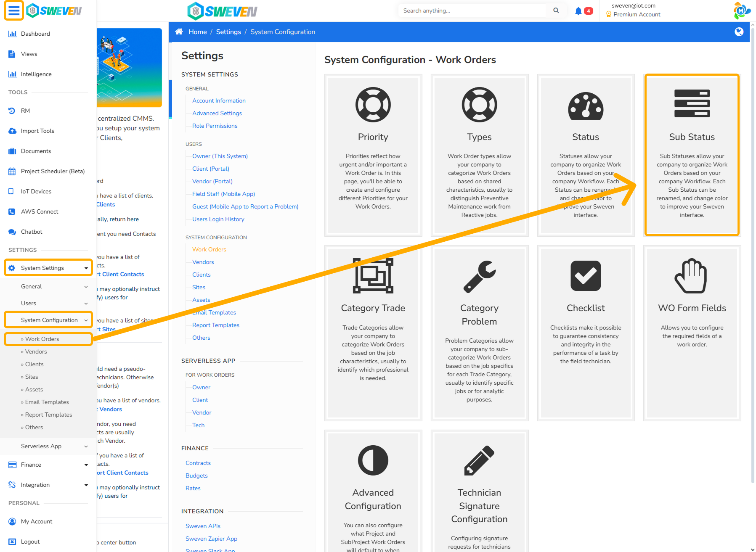
Task: Open My Account in sidebar
Action: click(37, 521)
